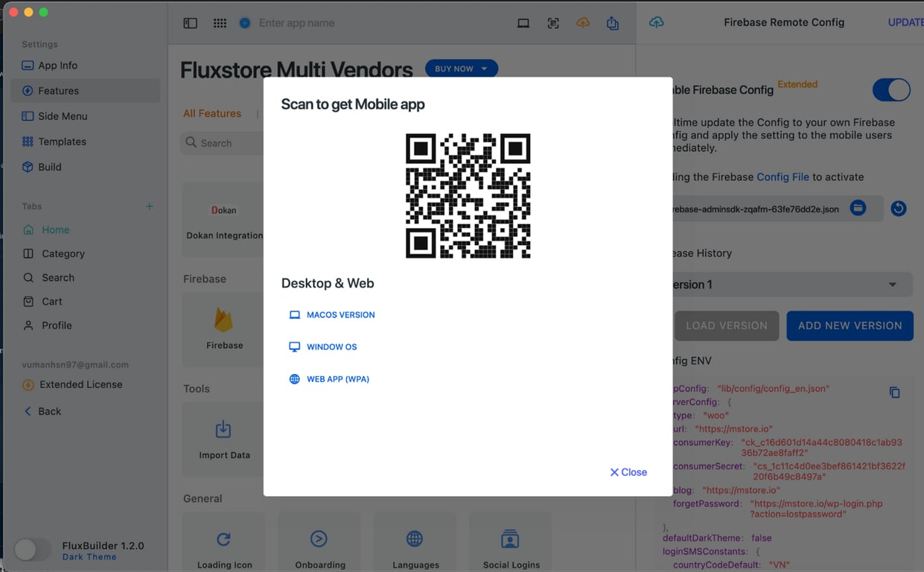The height and width of the screenshot is (572, 924).
Task: Add a new tab with plus icon
Action: 150,206
